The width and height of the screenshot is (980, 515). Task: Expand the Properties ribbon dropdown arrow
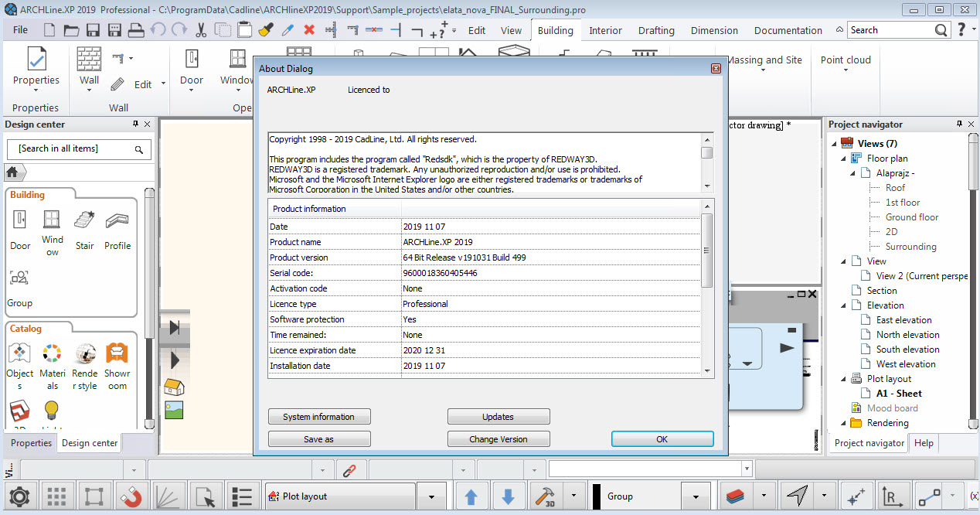tap(36, 90)
